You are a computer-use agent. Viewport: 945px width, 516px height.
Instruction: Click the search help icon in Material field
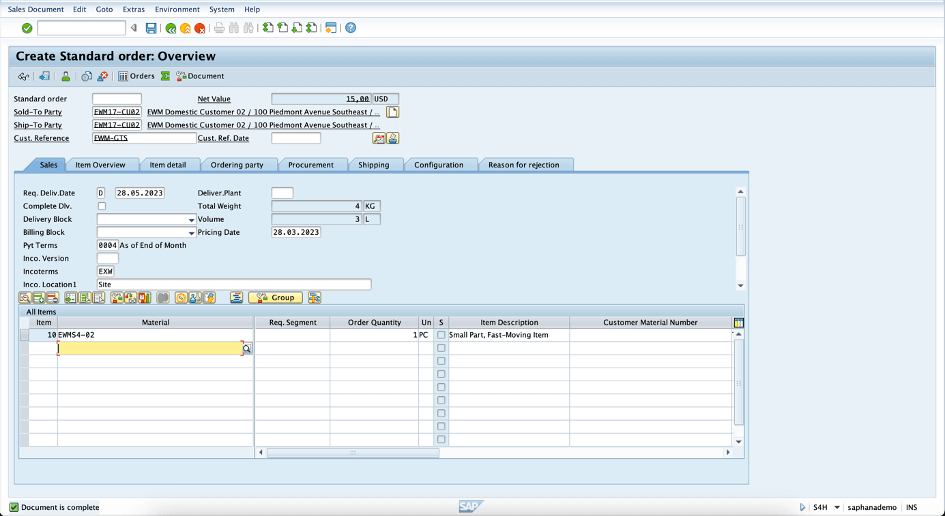(x=247, y=348)
